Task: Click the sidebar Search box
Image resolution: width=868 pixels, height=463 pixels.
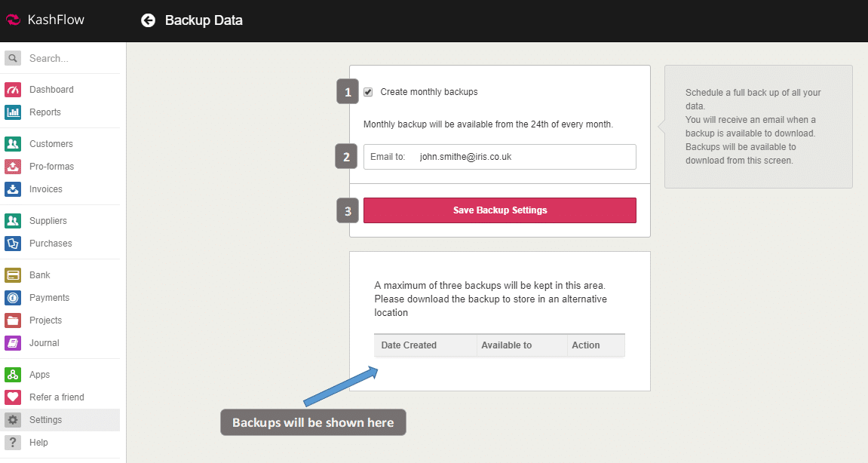Action: pos(68,58)
